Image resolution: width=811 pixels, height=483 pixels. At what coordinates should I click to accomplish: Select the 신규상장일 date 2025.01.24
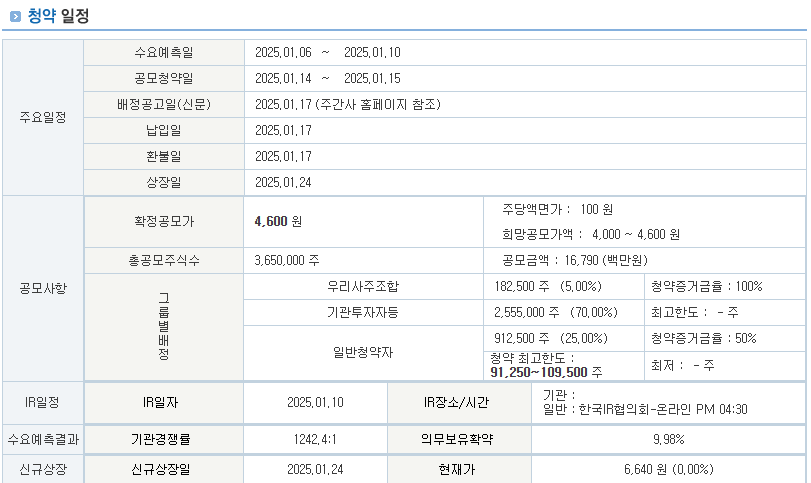tap(316, 470)
